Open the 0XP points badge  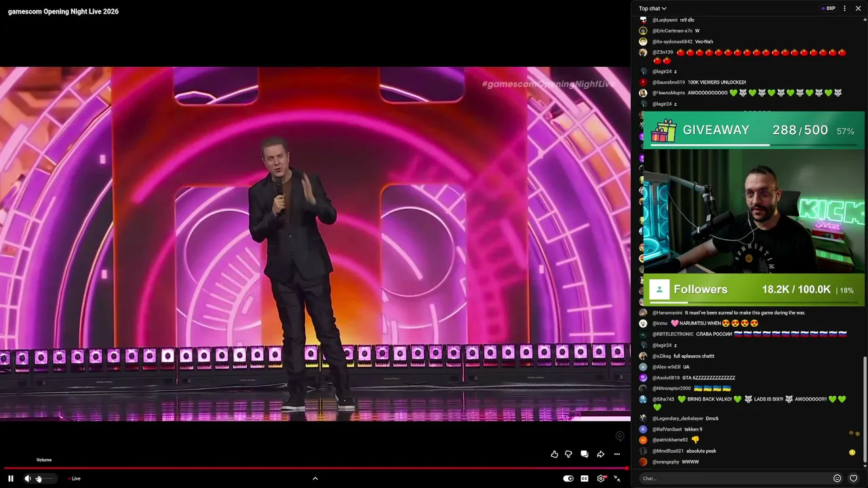[828, 9]
